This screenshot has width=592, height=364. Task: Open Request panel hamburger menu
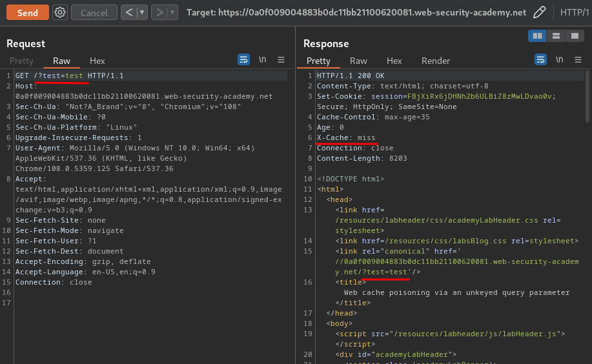281,59
